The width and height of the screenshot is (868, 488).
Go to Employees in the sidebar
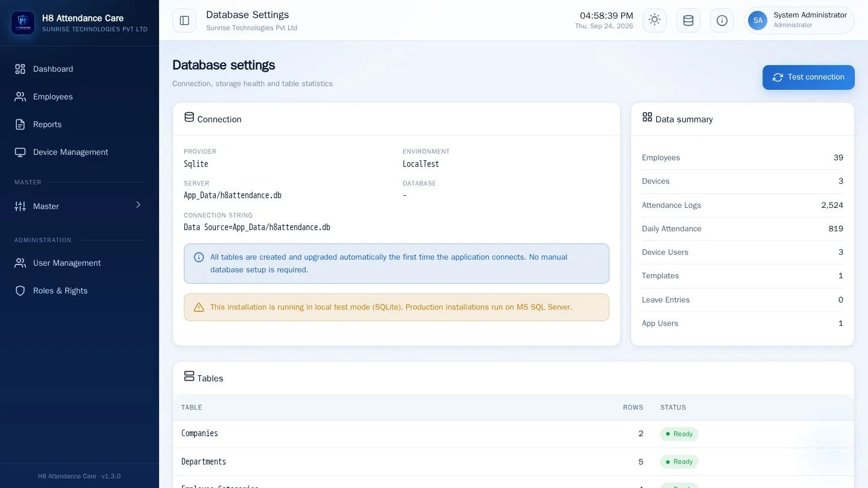pyautogui.click(x=80, y=96)
